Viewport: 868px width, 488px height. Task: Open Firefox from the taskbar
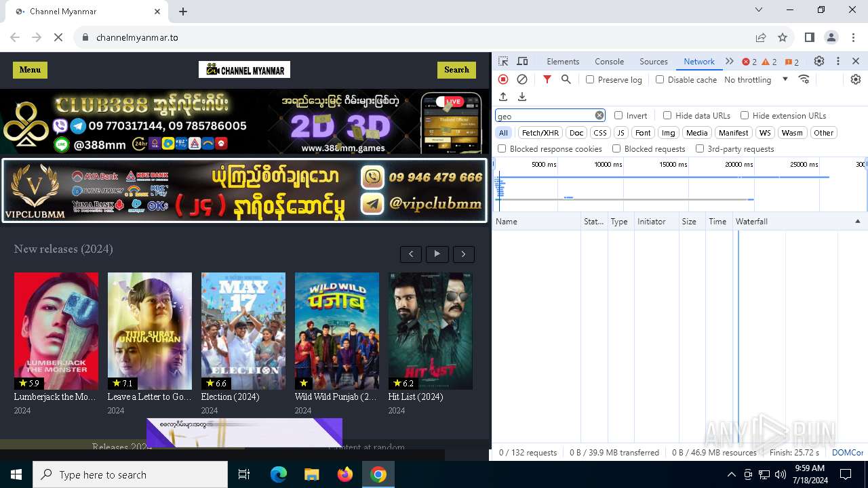click(x=345, y=474)
